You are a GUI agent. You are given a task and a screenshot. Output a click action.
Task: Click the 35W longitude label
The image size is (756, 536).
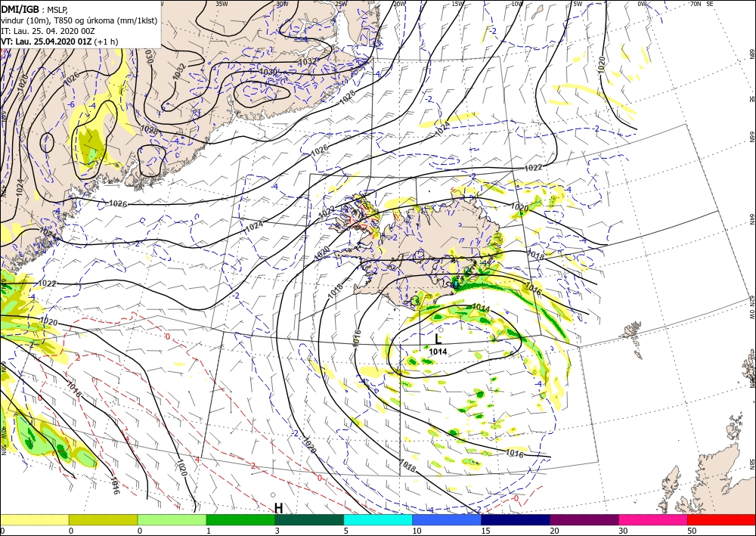tap(222, 4)
